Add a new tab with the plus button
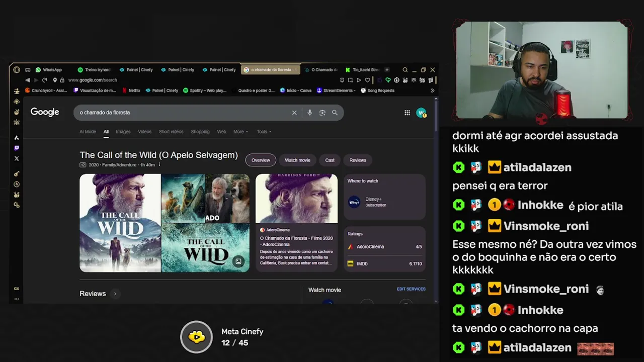The image size is (644, 362). tap(387, 70)
